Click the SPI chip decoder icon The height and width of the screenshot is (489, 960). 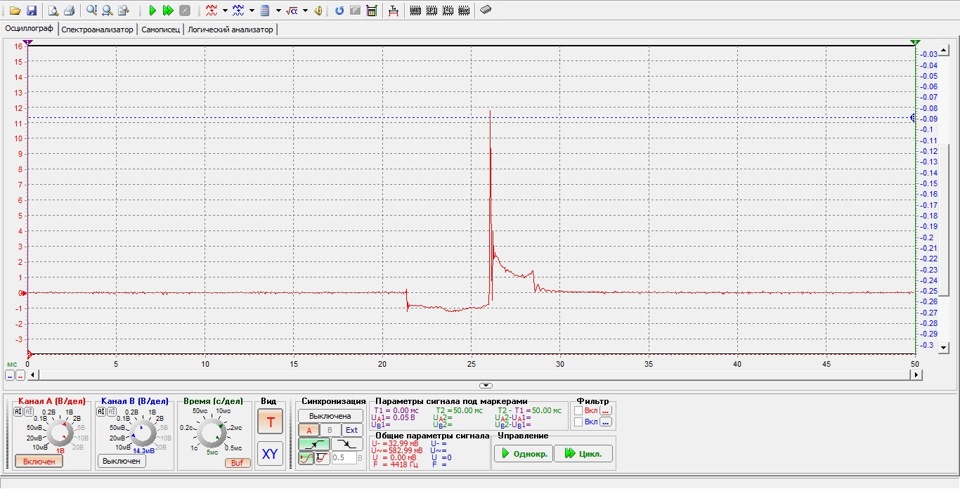432,10
